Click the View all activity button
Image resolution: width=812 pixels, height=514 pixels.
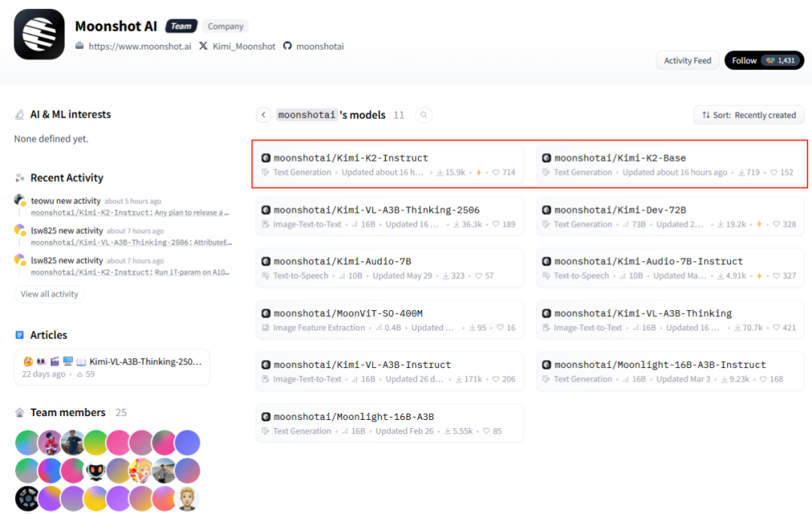pyautogui.click(x=49, y=293)
